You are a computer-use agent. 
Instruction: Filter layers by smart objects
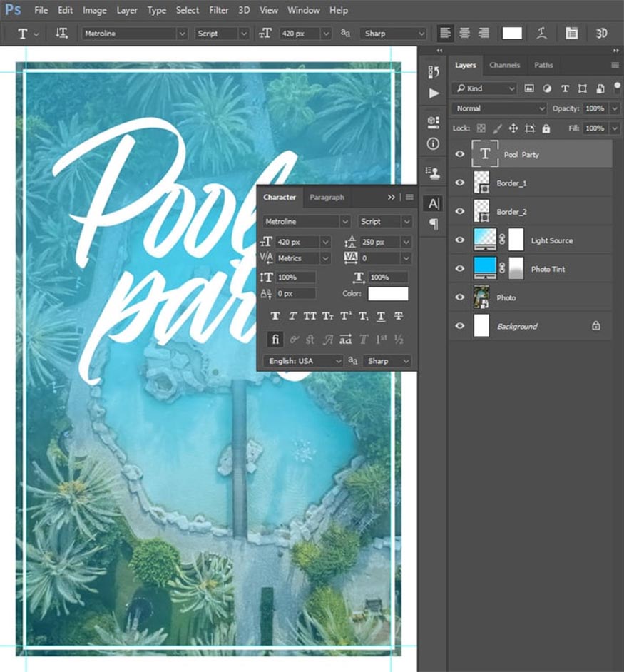600,88
